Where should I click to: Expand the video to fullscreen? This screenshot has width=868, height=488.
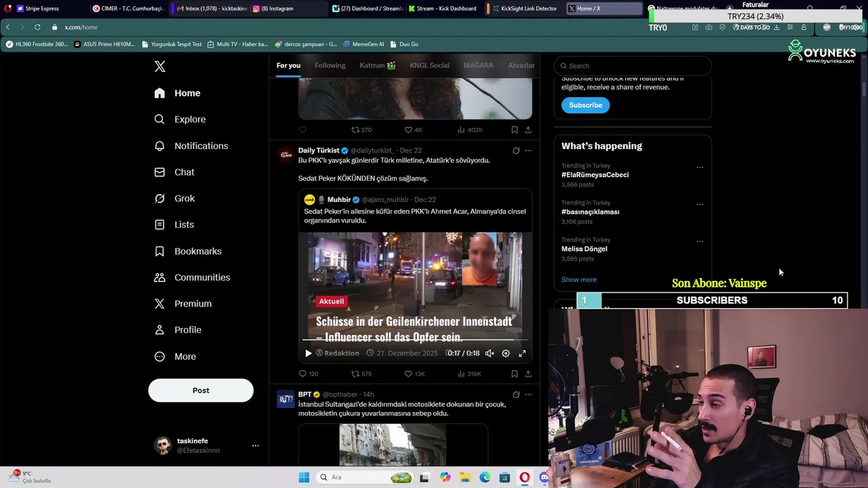click(522, 353)
